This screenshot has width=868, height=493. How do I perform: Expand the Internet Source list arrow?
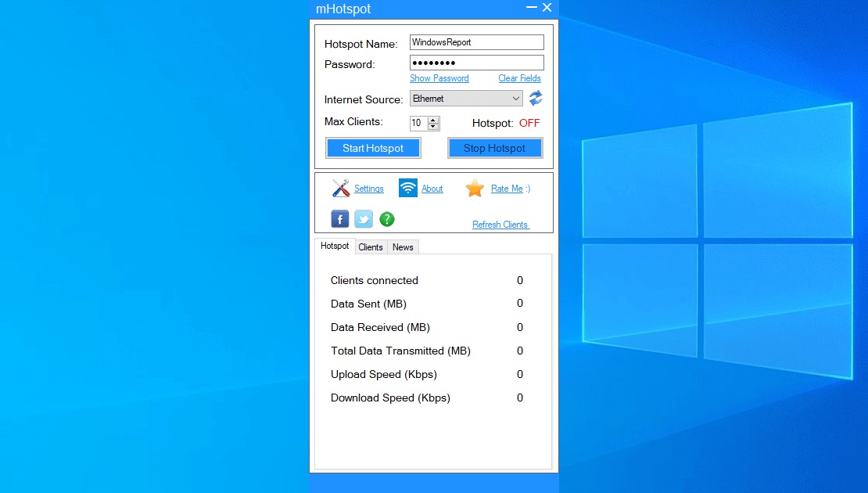[515, 98]
